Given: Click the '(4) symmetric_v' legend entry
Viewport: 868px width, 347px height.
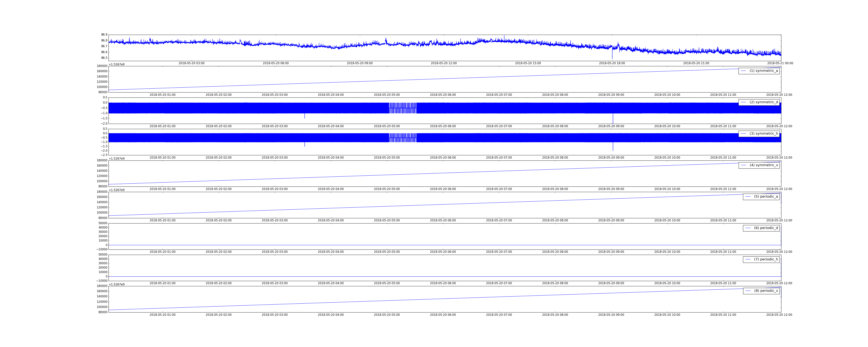Looking at the screenshot, I should [759, 165].
